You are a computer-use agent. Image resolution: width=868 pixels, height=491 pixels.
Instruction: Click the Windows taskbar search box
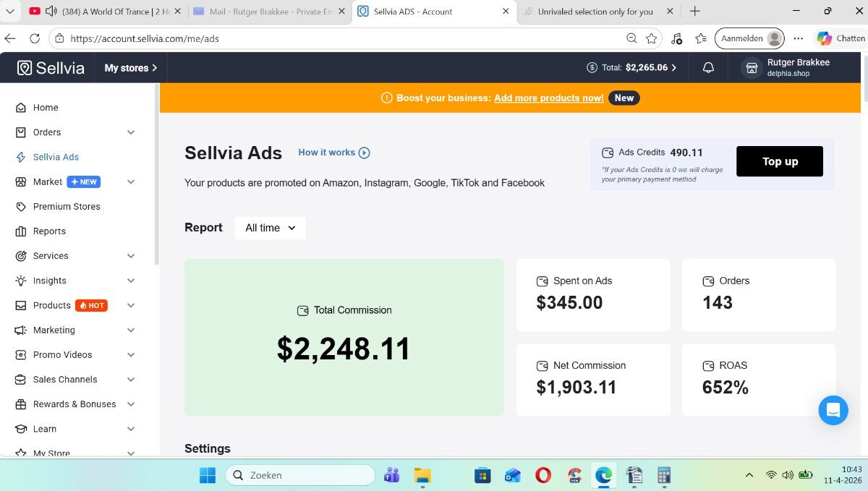click(x=300, y=475)
